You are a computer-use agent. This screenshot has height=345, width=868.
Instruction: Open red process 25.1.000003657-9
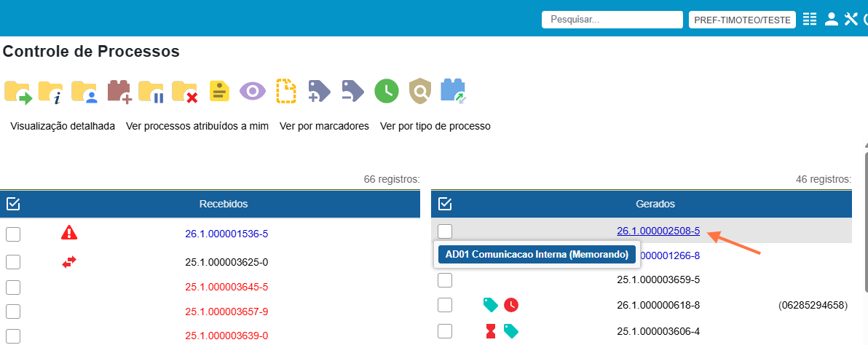[226, 312]
